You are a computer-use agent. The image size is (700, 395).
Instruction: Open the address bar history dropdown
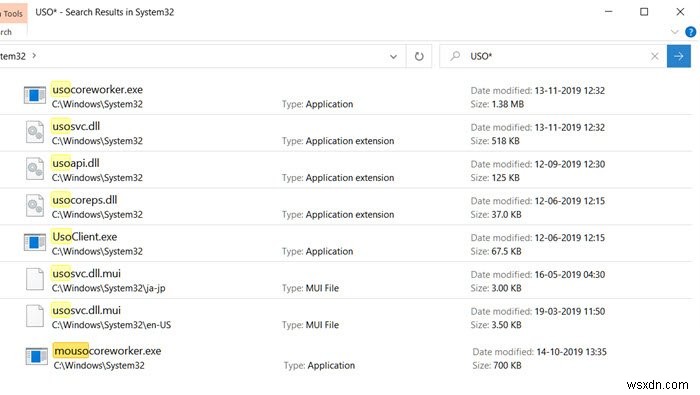(x=393, y=57)
